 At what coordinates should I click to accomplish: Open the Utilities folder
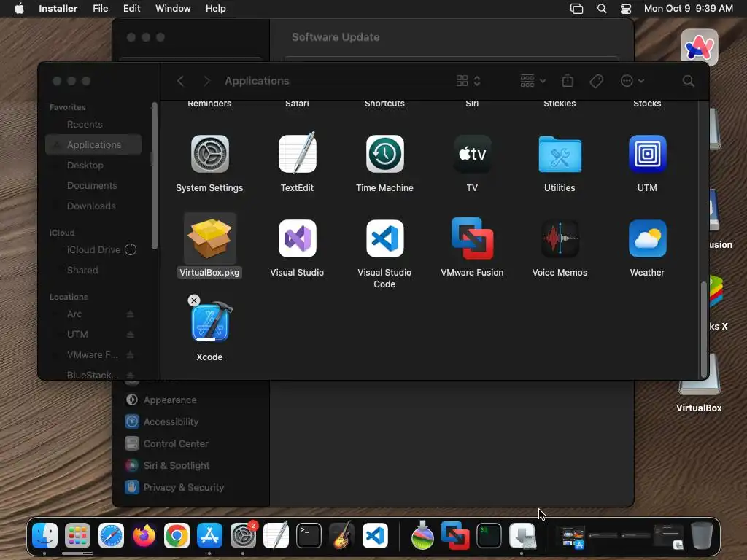[x=560, y=154]
